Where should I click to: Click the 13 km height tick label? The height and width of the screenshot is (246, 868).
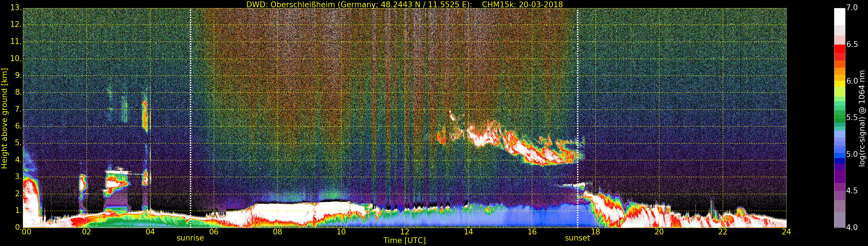coord(16,8)
